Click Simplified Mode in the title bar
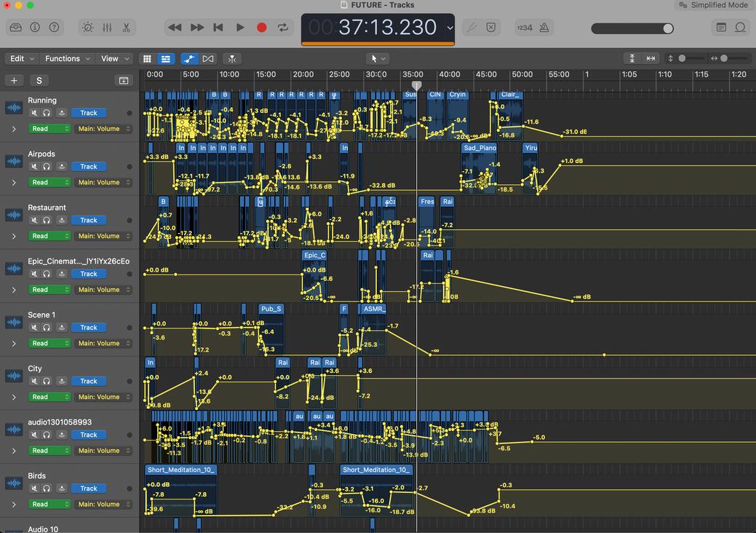Image resolution: width=756 pixels, height=533 pixels. (x=714, y=5)
